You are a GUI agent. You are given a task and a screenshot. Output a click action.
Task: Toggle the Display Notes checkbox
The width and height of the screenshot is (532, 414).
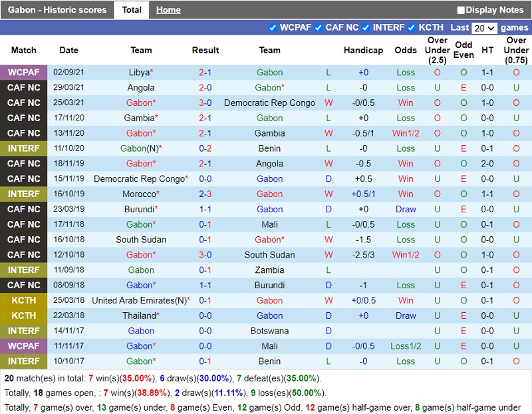click(x=461, y=10)
